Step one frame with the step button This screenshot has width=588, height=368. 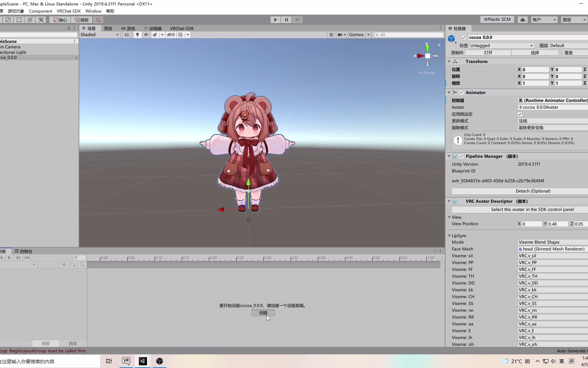tap(297, 20)
